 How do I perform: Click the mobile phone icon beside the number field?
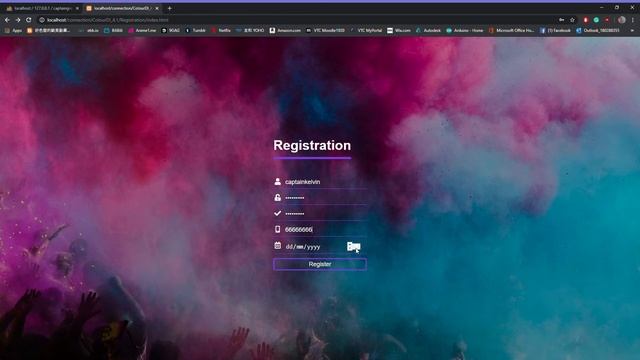click(278, 229)
